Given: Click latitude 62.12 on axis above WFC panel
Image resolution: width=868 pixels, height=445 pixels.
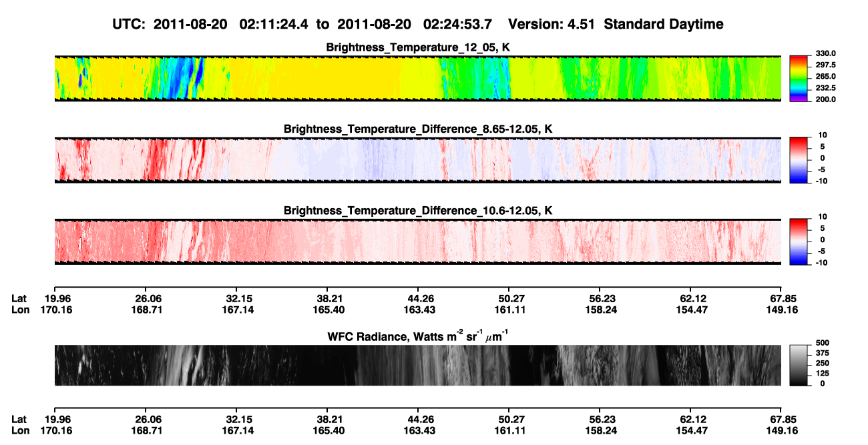Looking at the screenshot, I should tap(693, 298).
